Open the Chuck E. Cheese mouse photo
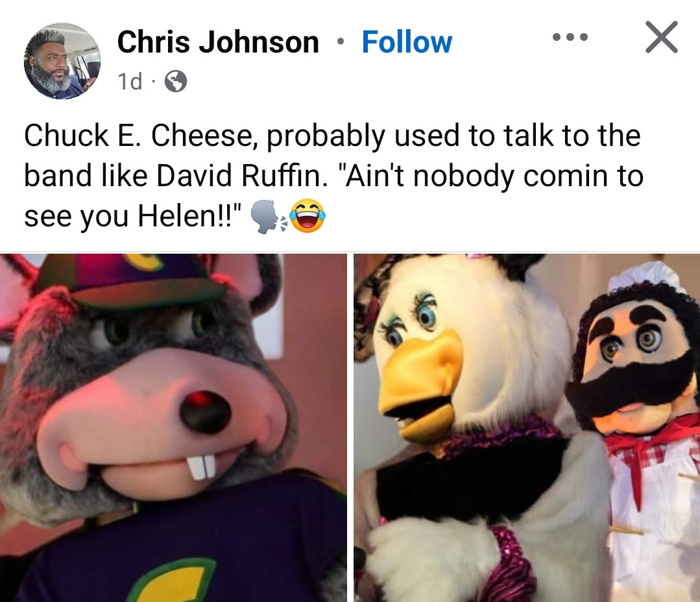Viewport: 700px width, 602px height. (173, 427)
